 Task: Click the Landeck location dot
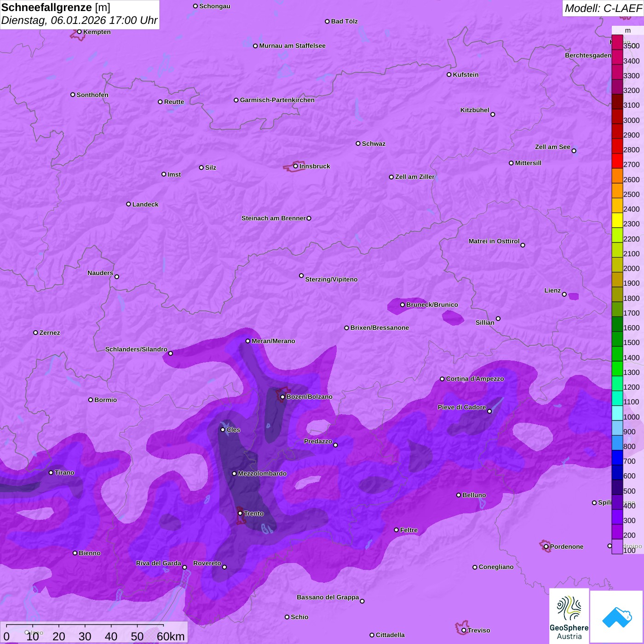128,204
